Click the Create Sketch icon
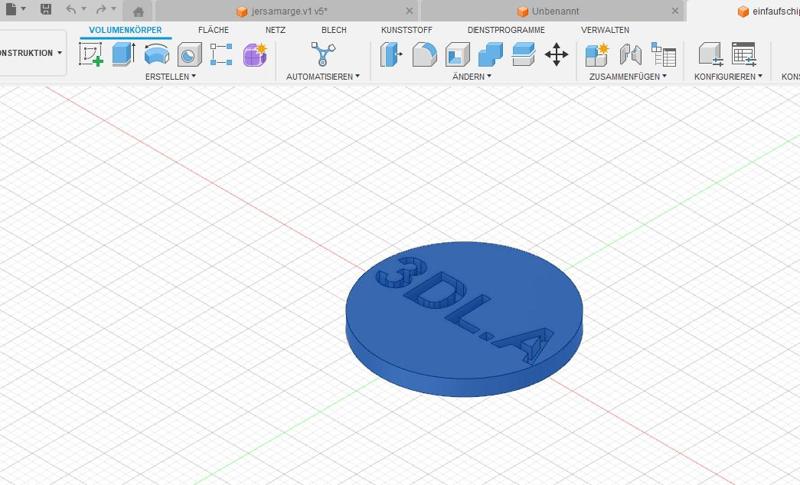Screen dimensions: 800x485 [91, 54]
